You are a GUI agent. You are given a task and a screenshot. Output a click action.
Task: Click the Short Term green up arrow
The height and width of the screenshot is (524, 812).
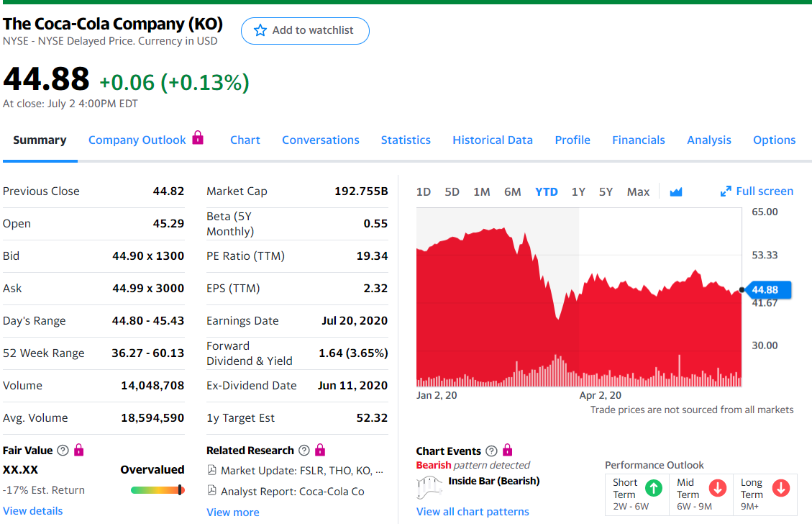pyautogui.click(x=654, y=488)
